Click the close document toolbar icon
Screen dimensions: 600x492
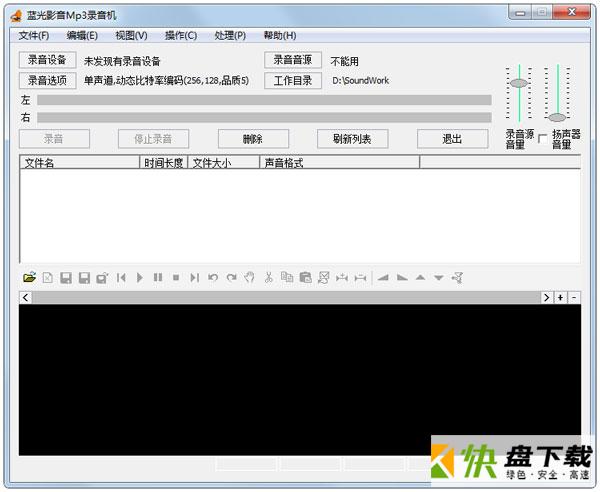pos(47,277)
